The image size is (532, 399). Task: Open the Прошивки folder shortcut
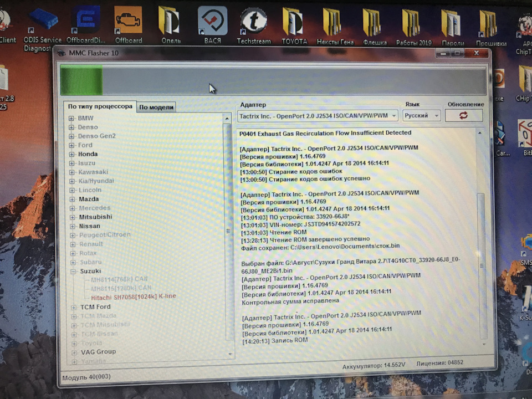[x=491, y=28]
